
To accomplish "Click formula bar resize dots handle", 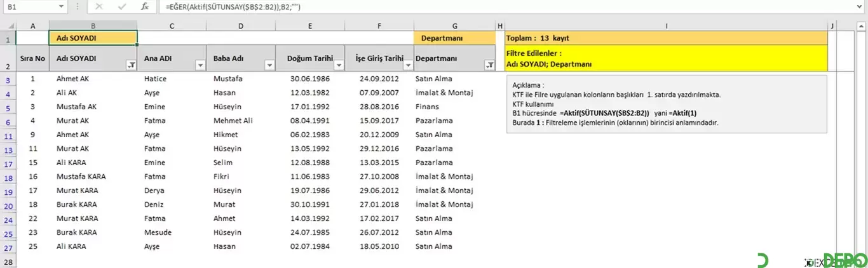I will 78,6.
